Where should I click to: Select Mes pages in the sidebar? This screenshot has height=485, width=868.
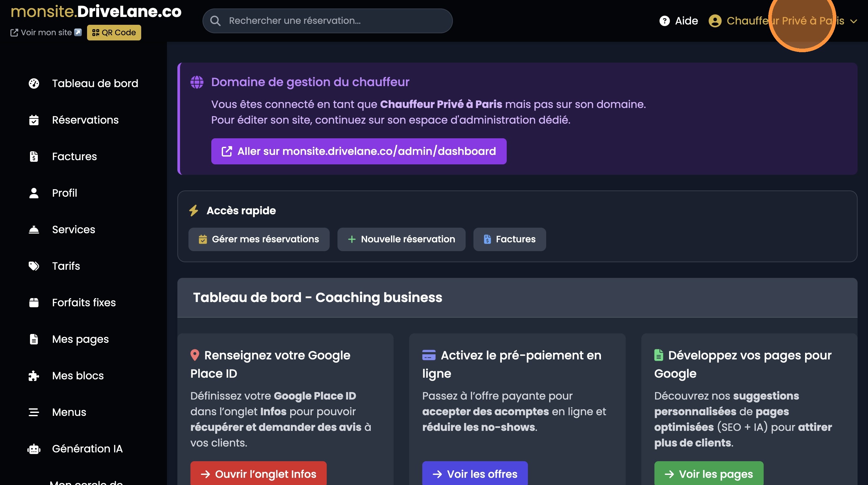point(80,339)
